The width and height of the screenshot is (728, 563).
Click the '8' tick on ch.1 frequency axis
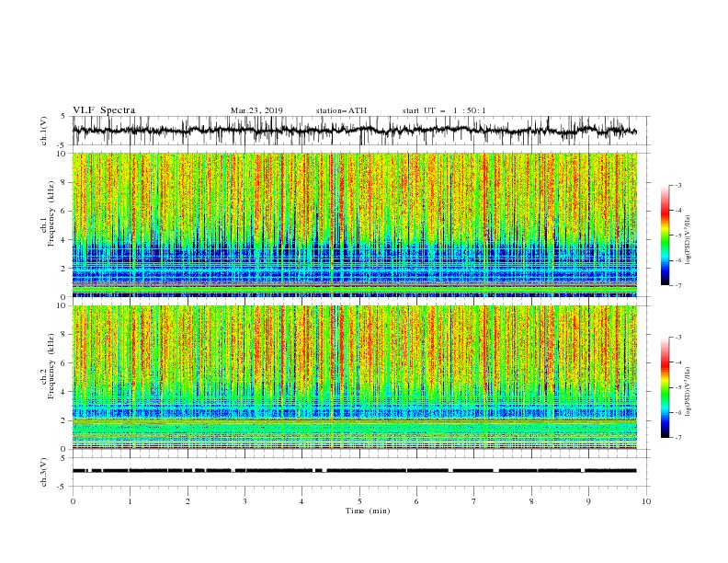coord(64,182)
